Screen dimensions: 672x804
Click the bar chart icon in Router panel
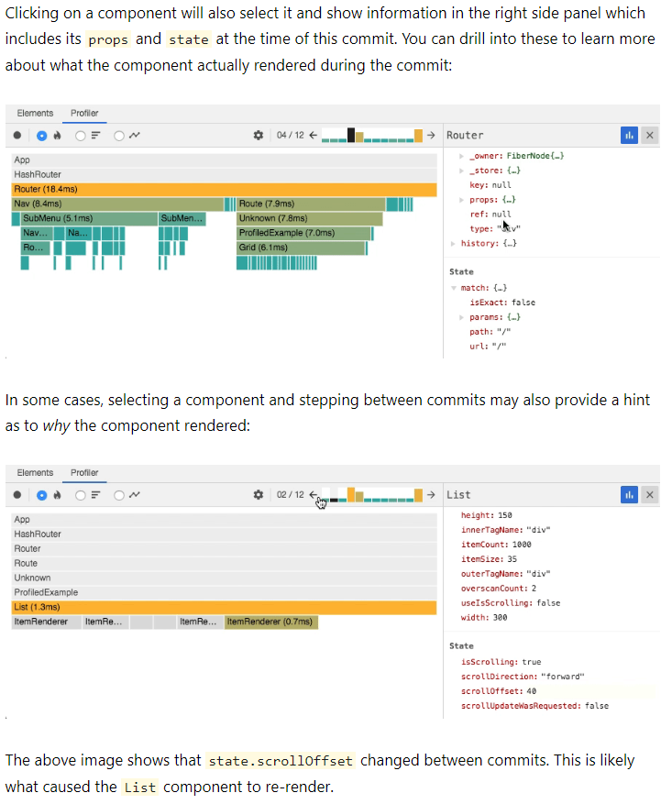(x=629, y=135)
